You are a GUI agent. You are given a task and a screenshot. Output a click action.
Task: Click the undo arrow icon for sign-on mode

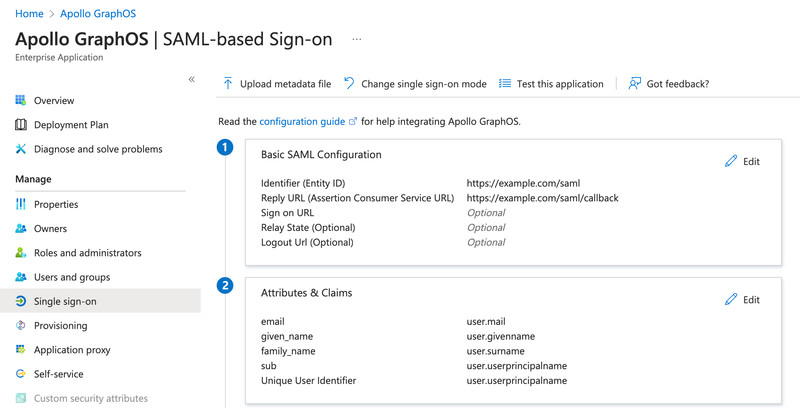pos(349,83)
